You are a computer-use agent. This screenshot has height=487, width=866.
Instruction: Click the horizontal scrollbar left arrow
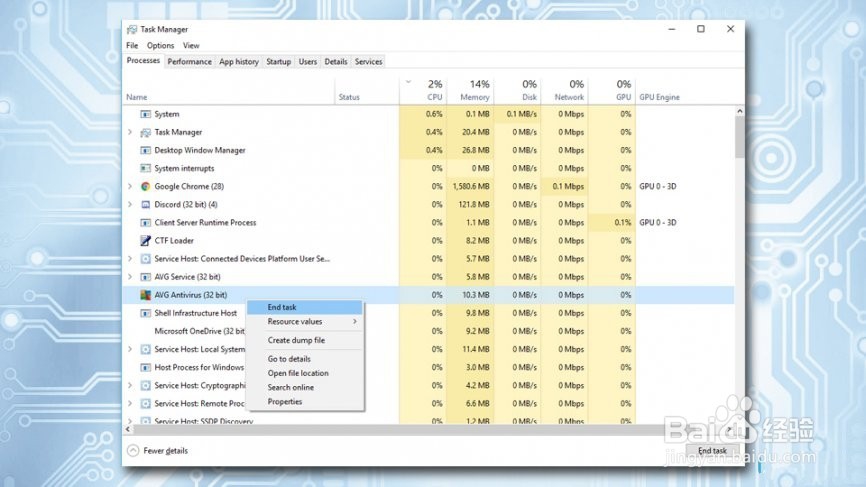pos(128,429)
